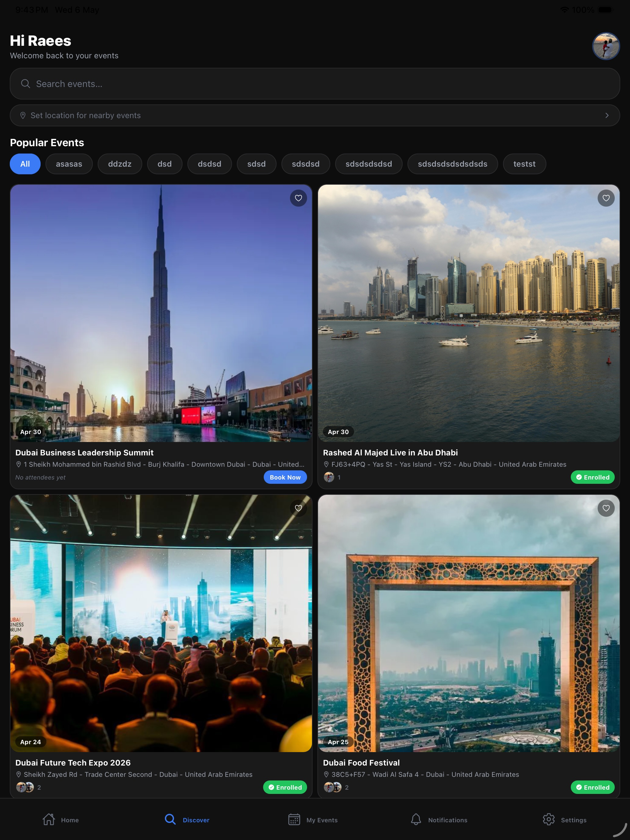Open the Settings gear tab
Image resolution: width=630 pixels, height=840 pixels.
(x=565, y=820)
